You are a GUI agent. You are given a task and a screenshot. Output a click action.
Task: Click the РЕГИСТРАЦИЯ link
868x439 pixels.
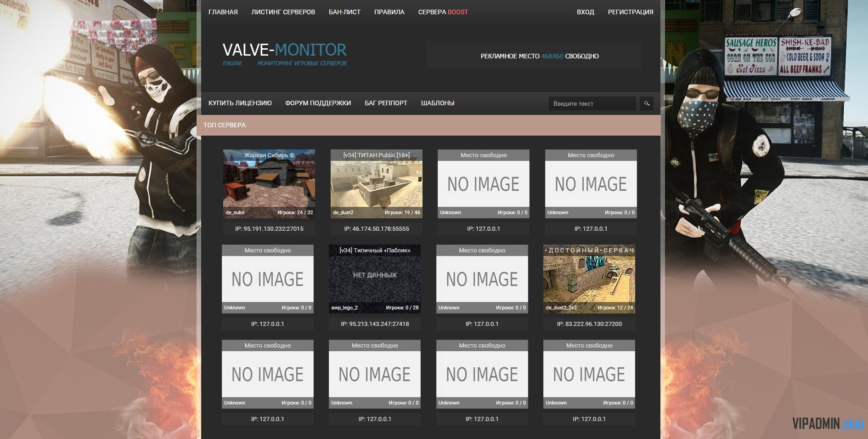[630, 12]
